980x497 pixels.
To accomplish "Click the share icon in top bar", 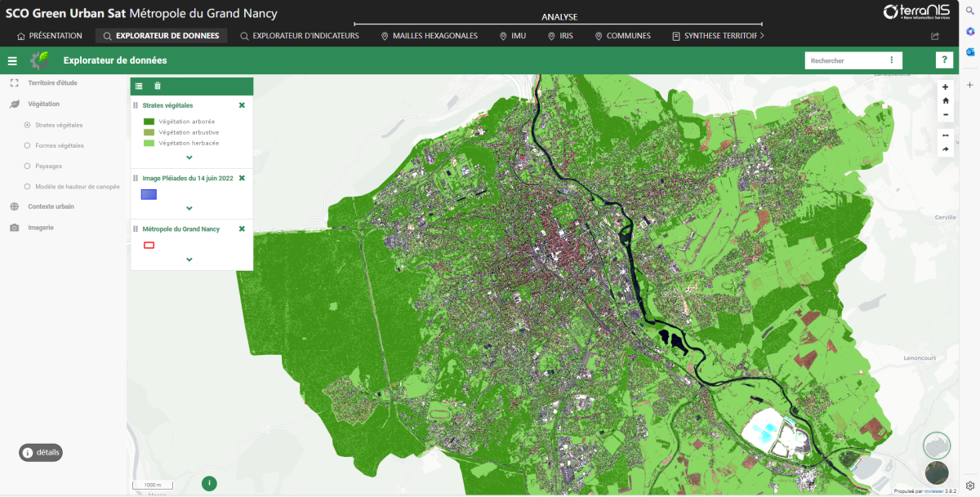I will tap(934, 36).
